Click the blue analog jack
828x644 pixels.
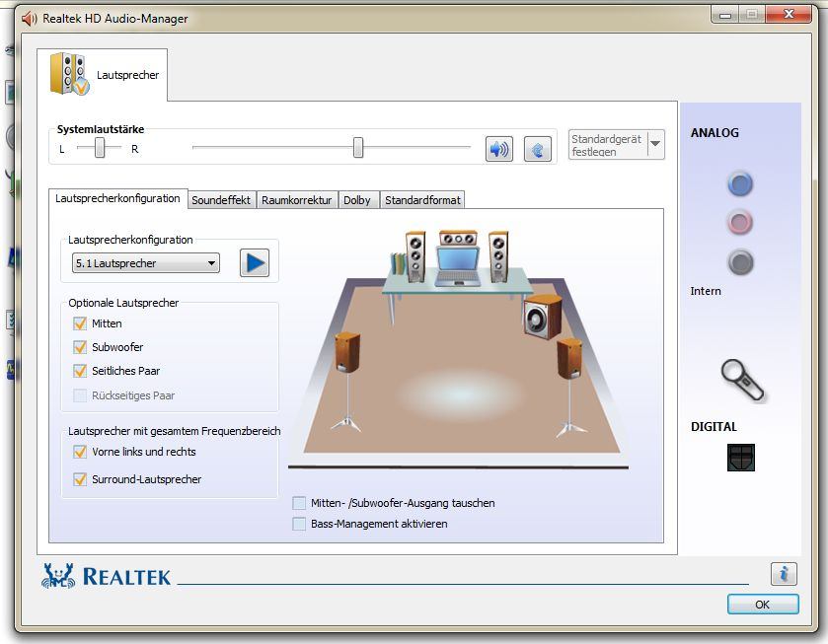pos(740,184)
